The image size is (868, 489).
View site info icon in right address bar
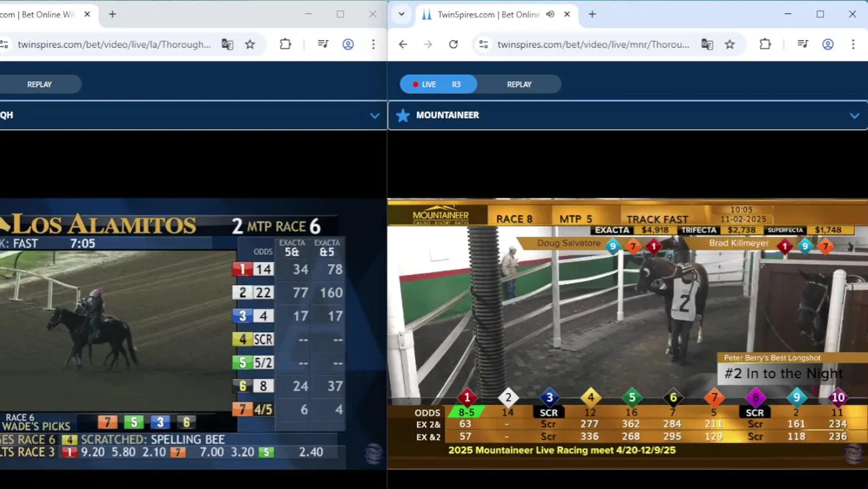click(483, 44)
